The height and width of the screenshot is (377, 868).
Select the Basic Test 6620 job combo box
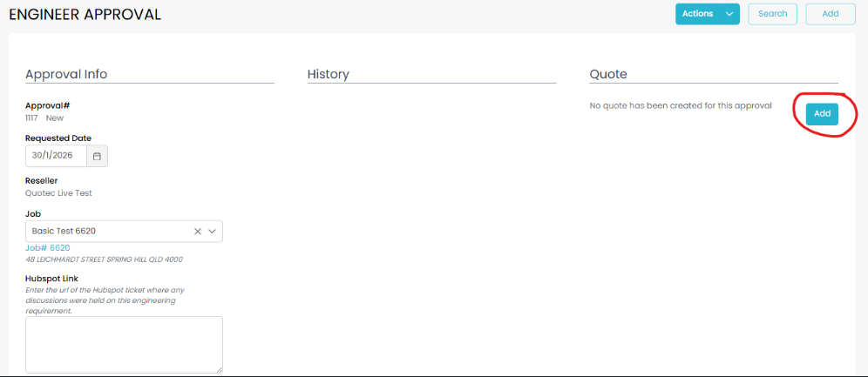pos(105,232)
